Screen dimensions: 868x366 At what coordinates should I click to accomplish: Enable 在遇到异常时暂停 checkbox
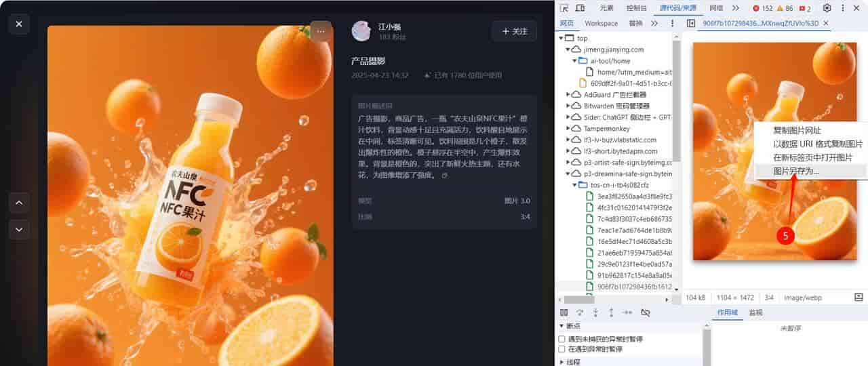click(x=561, y=349)
